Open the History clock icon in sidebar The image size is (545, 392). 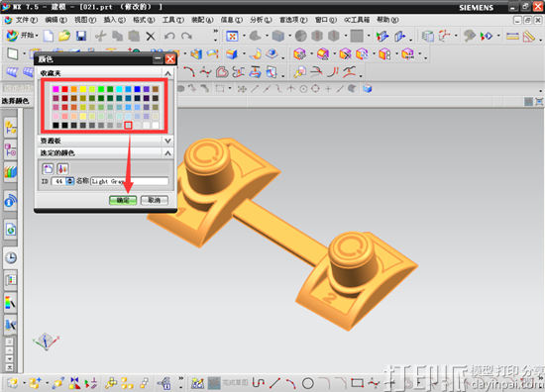click(x=11, y=257)
